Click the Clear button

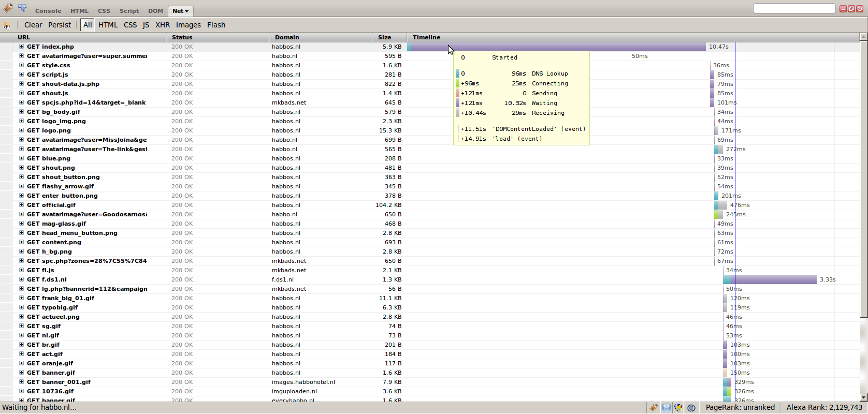point(33,25)
